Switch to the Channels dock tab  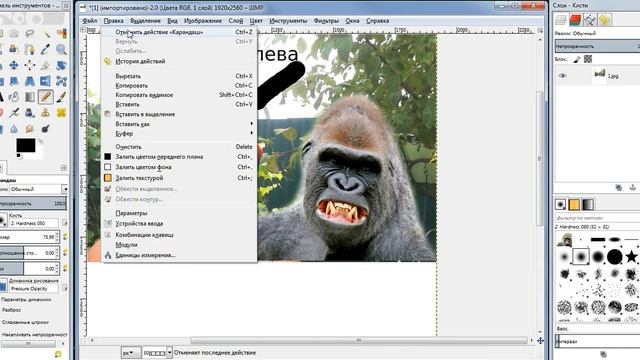(x=576, y=20)
